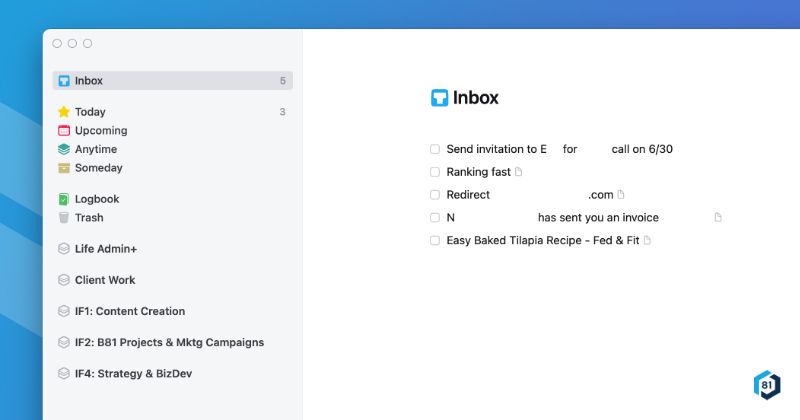Viewport: 800px width, 420px height.
Task: Click the yellow star Today icon
Action: pyautogui.click(x=64, y=112)
